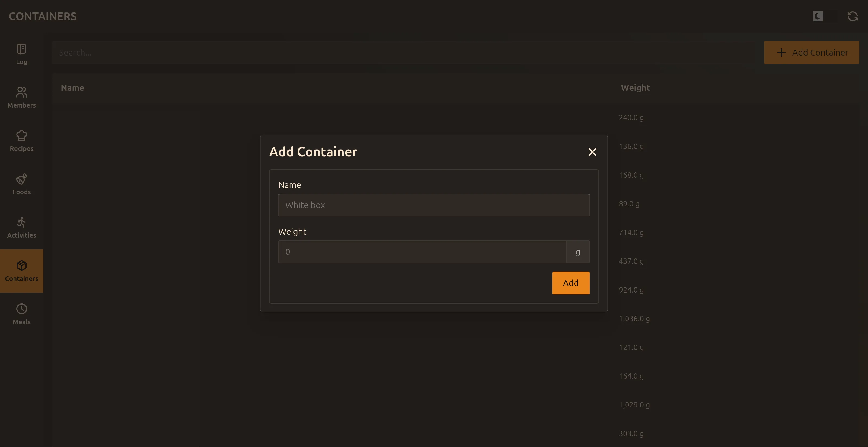Click the White box name field

(x=434, y=205)
